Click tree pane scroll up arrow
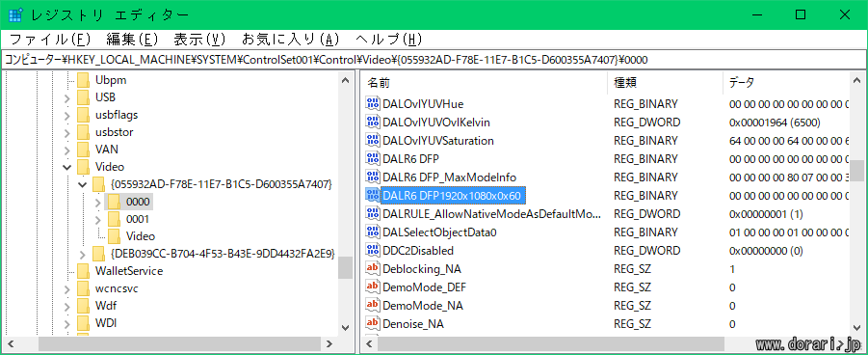868x355 pixels. [x=346, y=81]
